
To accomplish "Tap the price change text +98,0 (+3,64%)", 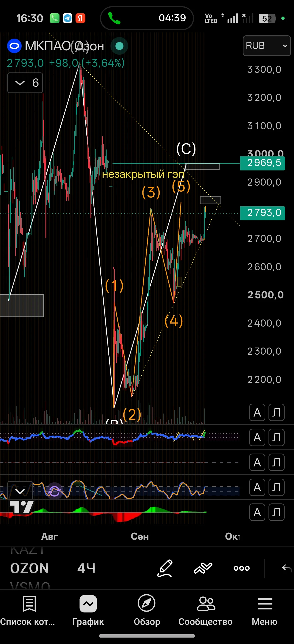I will 87,63.
